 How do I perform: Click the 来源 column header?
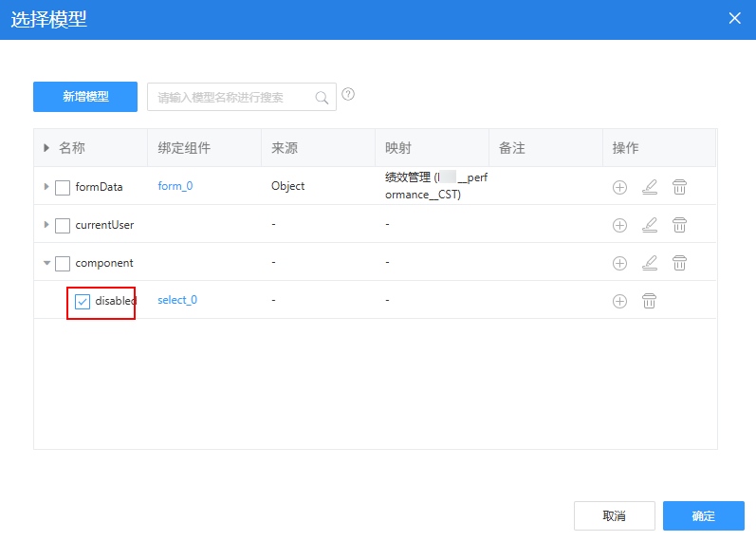pyautogui.click(x=318, y=148)
